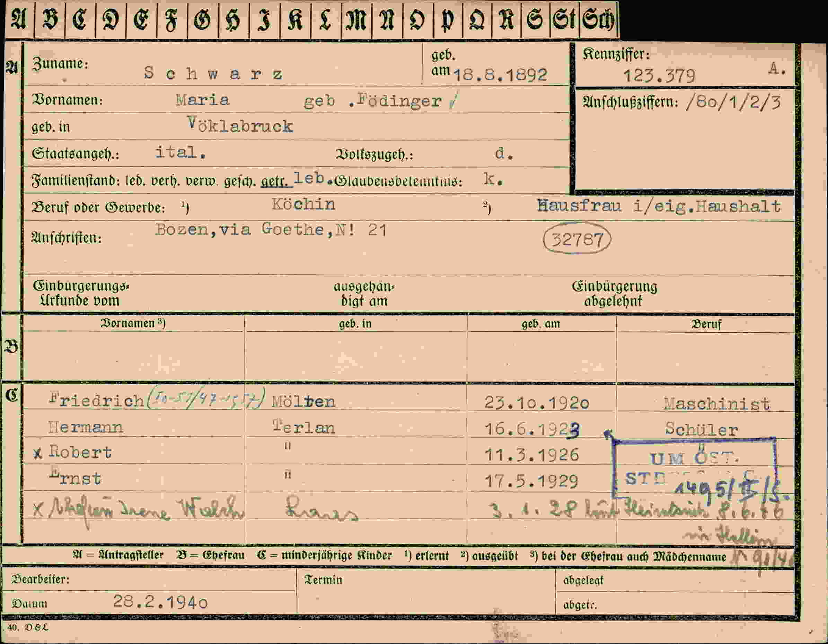
Task: Click the footnote legend A = Antragsteller
Action: [118, 555]
